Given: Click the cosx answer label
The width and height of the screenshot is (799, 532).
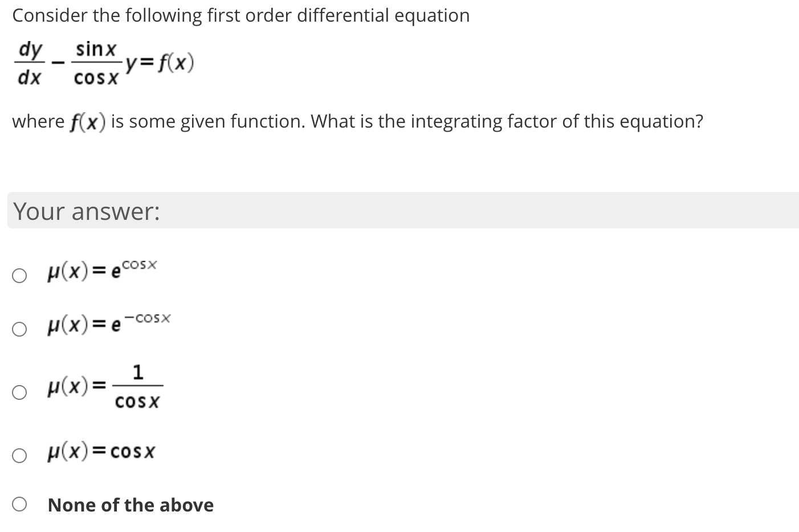Looking at the screenshot, I should (101, 452).
